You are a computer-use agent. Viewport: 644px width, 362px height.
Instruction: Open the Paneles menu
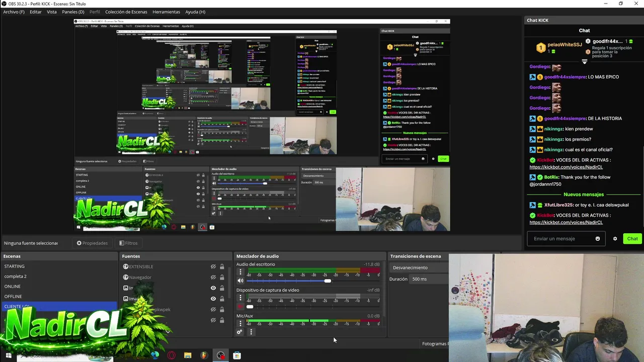pos(73,12)
